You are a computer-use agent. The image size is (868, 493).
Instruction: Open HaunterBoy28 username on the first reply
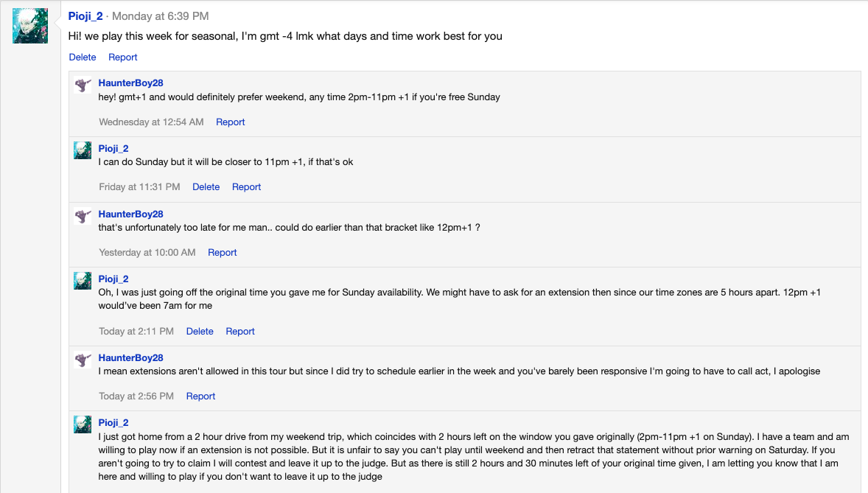coord(130,83)
